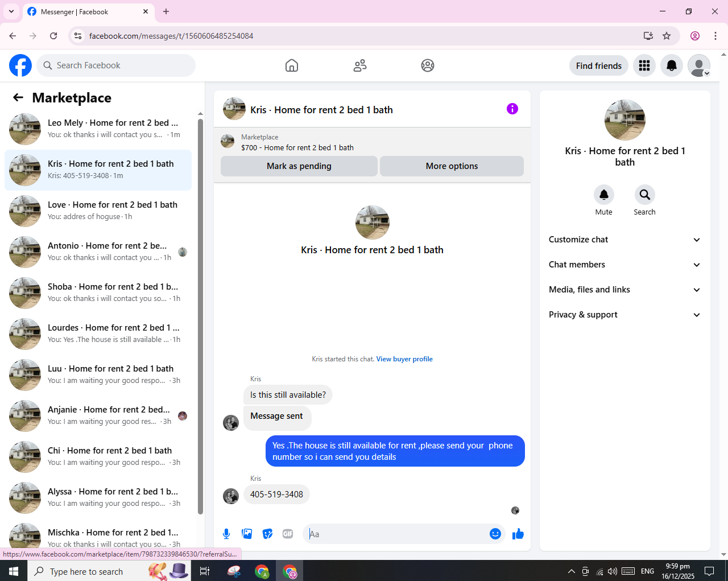The image size is (728, 581).
Task: Open Antonio conversation
Action: coord(98,252)
